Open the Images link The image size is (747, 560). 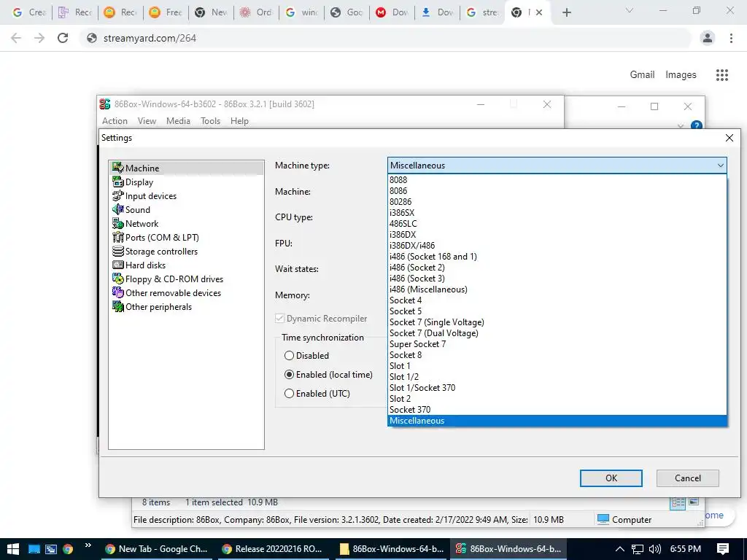pyautogui.click(x=681, y=75)
